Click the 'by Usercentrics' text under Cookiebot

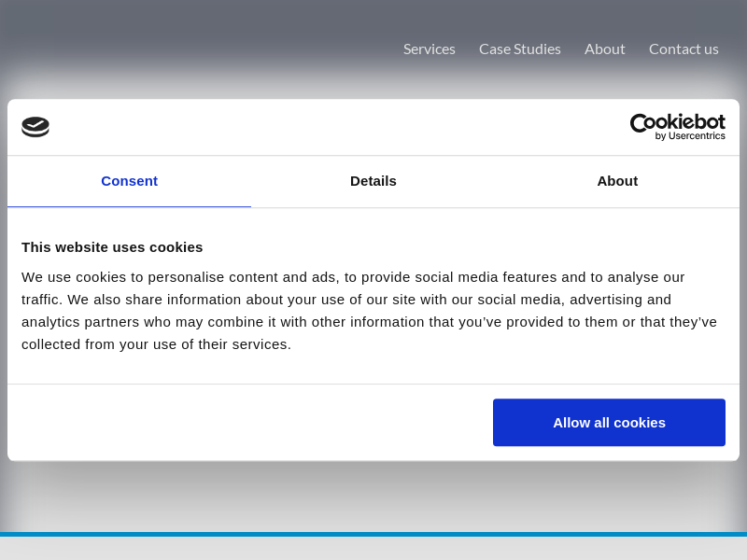pos(690,136)
